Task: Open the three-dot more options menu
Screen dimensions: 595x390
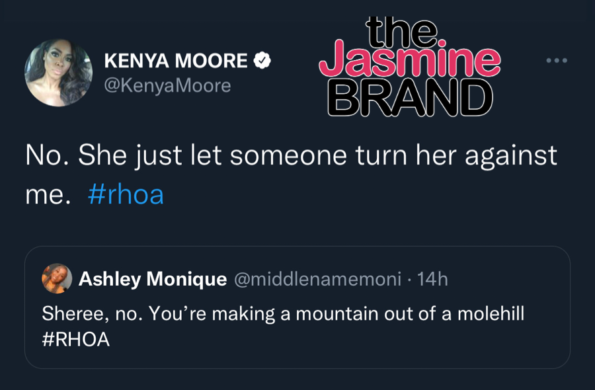Action: [x=557, y=60]
